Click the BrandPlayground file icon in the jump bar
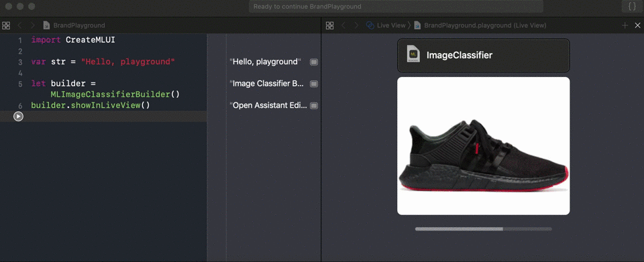 (46, 25)
